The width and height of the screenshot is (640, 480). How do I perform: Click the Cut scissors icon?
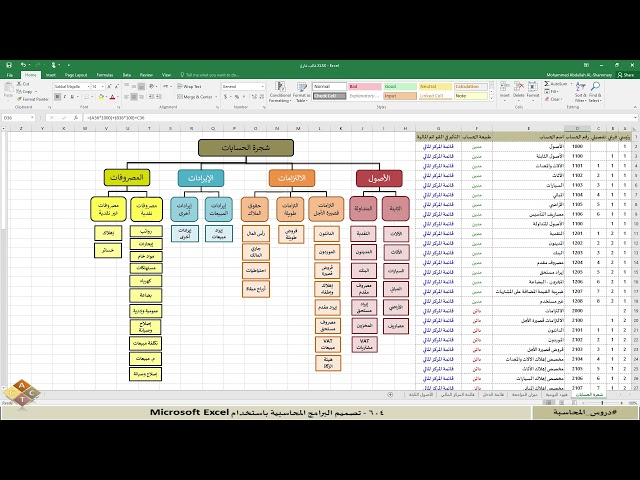pyautogui.click(x=19, y=84)
